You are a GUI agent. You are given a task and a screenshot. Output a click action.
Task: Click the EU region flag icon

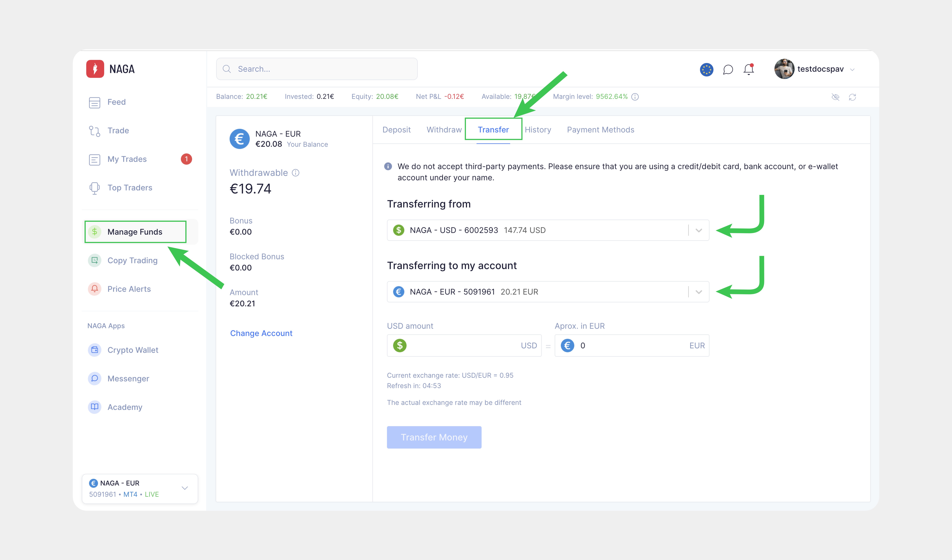coord(706,70)
